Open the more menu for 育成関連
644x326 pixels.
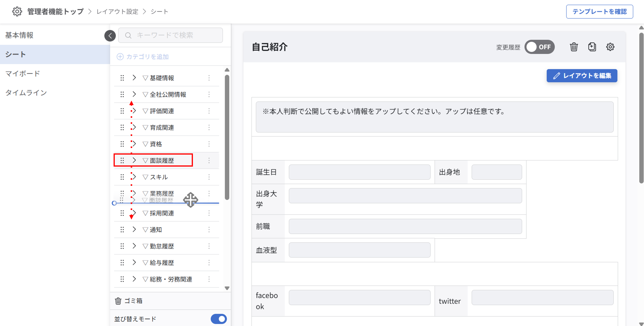tap(209, 127)
